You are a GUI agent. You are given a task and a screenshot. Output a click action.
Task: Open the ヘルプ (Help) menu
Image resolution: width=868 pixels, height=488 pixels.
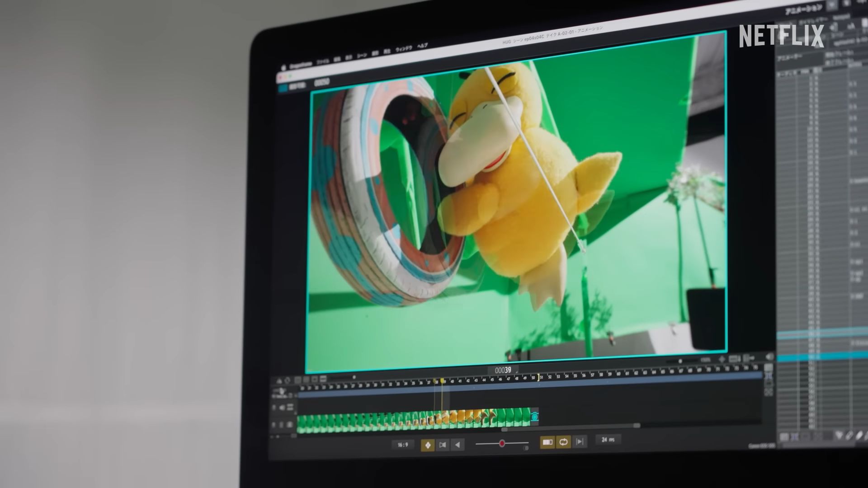pyautogui.click(x=422, y=46)
